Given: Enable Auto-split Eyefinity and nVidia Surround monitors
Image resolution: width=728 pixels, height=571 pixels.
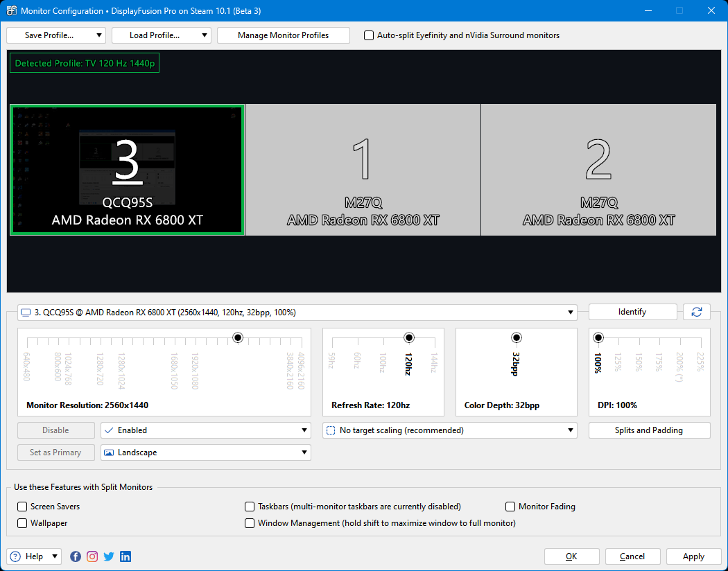Looking at the screenshot, I should [x=369, y=35].
